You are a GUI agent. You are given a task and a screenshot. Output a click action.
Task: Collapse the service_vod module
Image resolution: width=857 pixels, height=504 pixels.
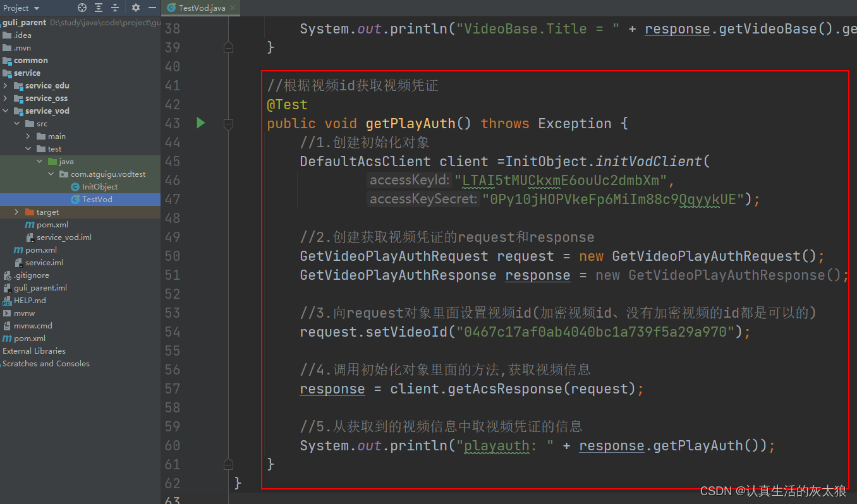[6, 111]
